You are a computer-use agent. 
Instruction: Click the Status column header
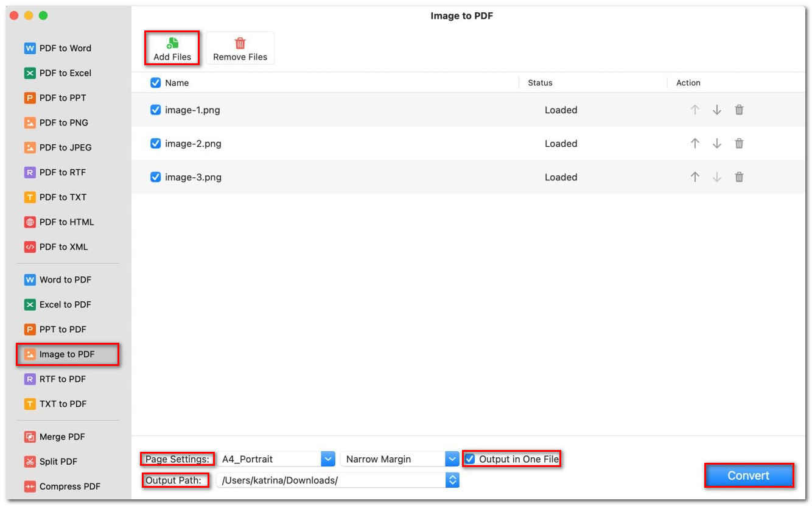click(540, 83)
